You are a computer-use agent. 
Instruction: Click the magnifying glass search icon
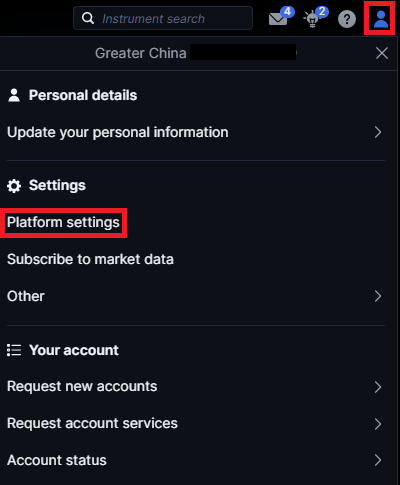tap(88, 18)
